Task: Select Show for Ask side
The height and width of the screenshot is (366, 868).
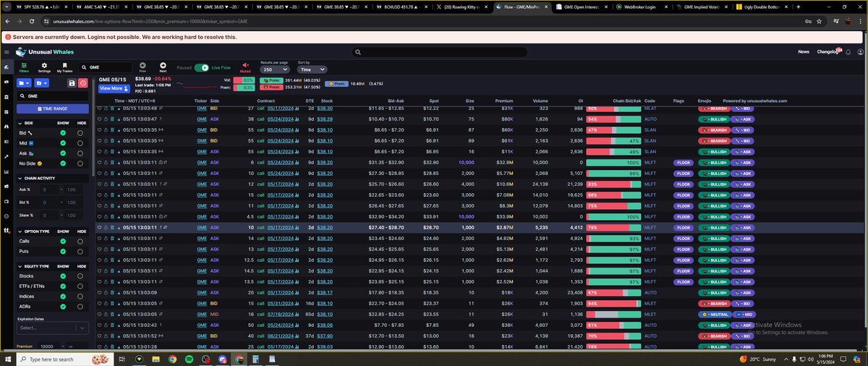Action: tap(63, 153)
